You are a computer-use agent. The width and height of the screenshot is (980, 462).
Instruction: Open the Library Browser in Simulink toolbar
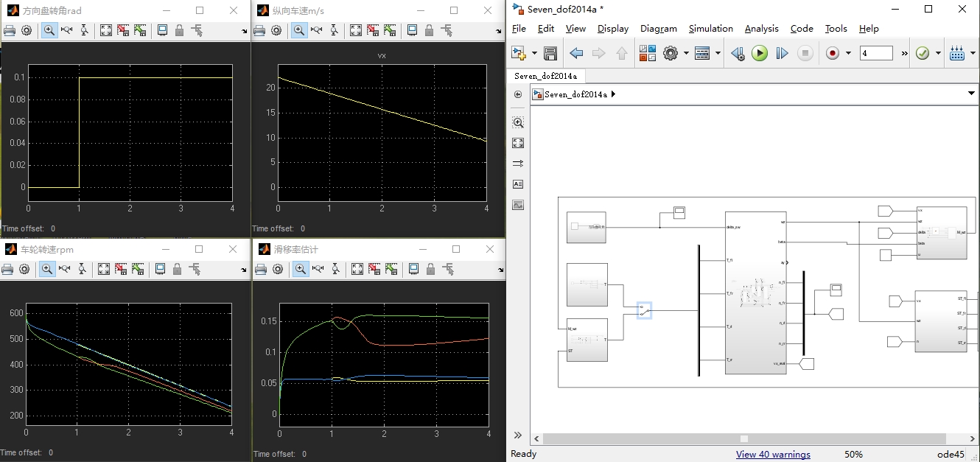click(648, 53)
